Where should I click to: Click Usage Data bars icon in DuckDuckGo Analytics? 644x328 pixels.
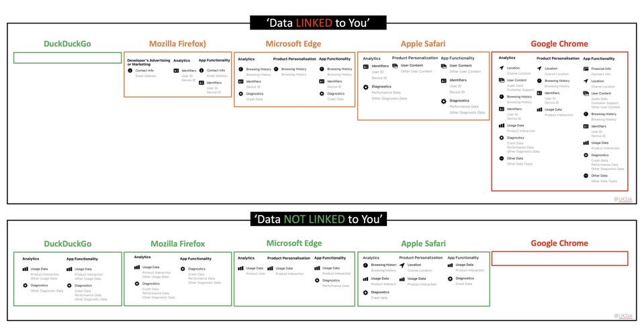(x=26, y=269)
